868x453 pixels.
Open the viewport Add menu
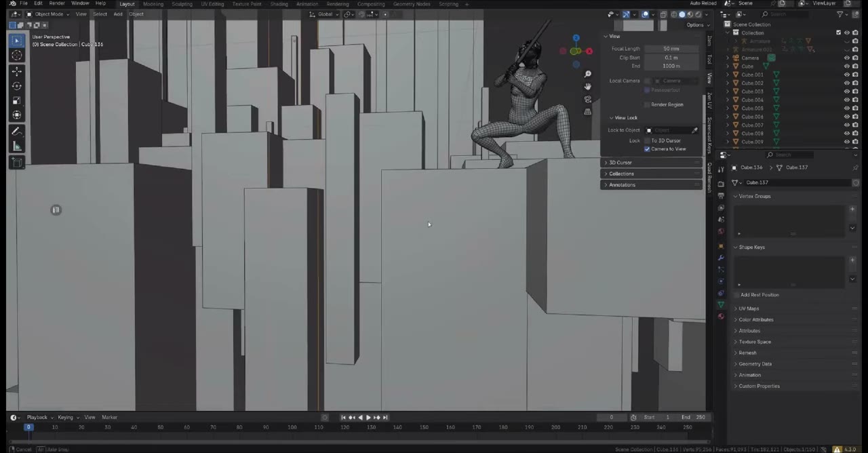[x=118, y=14]
